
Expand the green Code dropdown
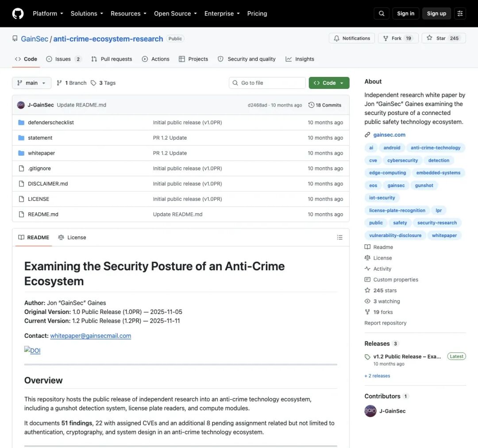coord(329,83)
